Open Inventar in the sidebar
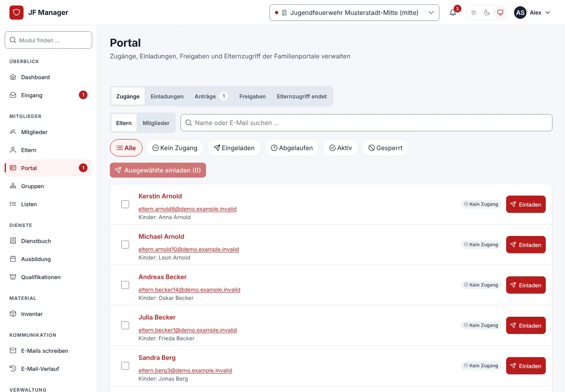 [49, 314]
